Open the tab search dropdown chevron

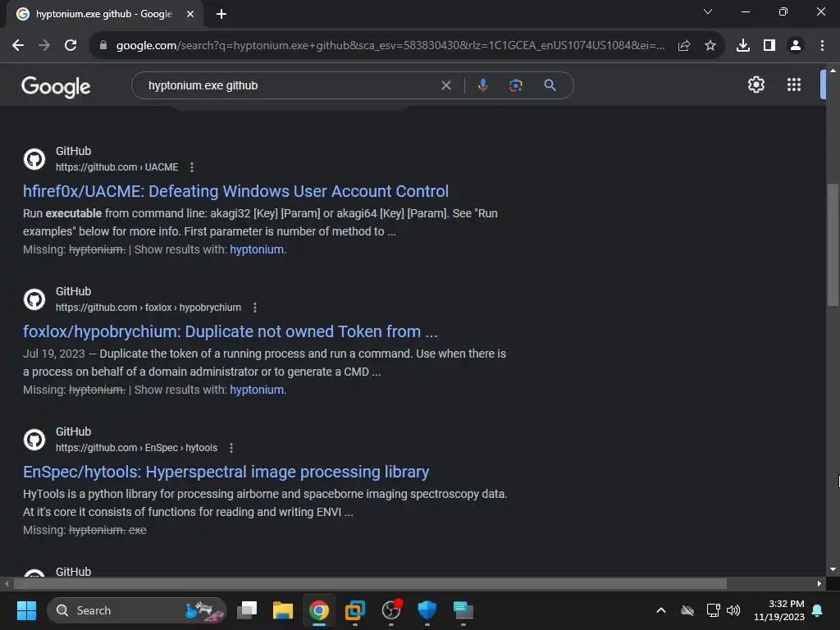point(708,11)
